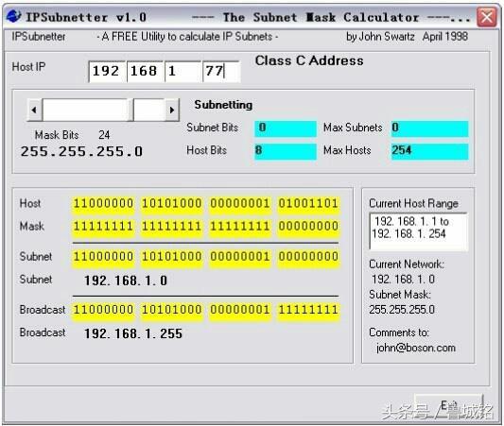Image resolution: width=504 pixels, height=426 pixels.
Task: Click the Host IP fourth octet field 77
Action: point(221,71)
